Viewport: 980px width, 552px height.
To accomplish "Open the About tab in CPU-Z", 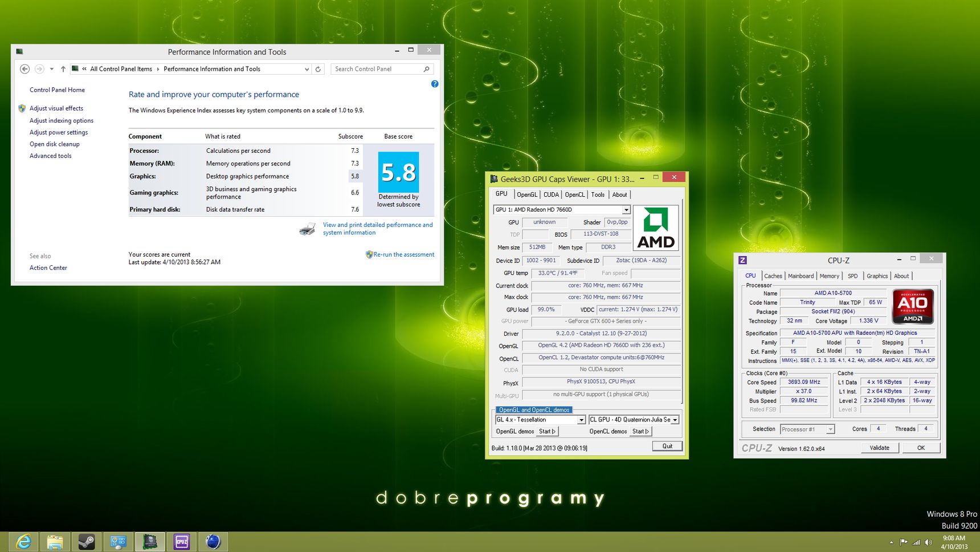I will tap(901, 276).
